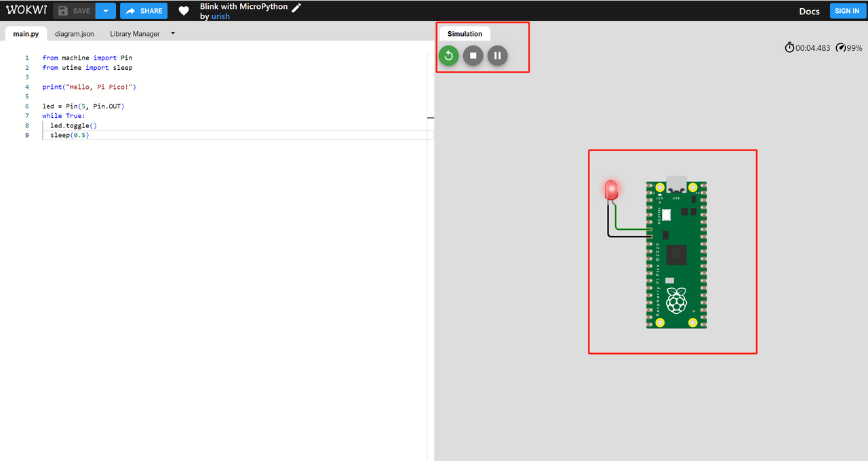Click the USB connector on the Pico

(x=676, y=184)
